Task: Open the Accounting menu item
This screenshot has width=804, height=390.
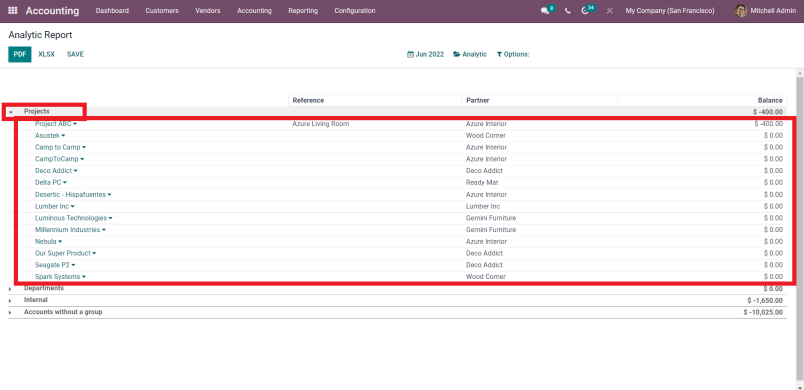Action: [x=254, y=11]
